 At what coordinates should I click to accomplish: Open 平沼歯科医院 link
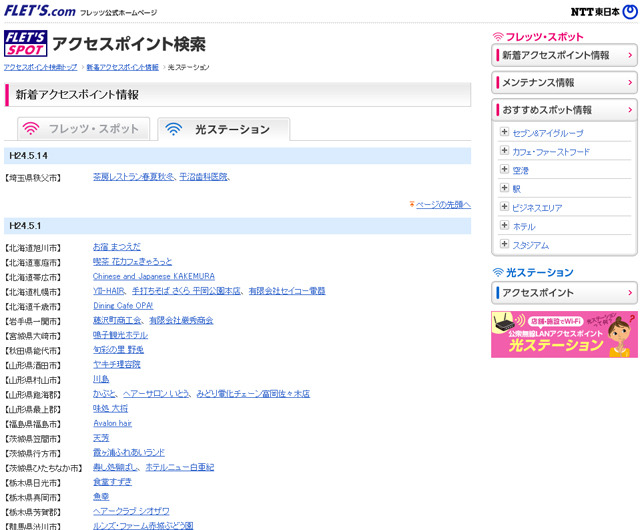point(203,177)
